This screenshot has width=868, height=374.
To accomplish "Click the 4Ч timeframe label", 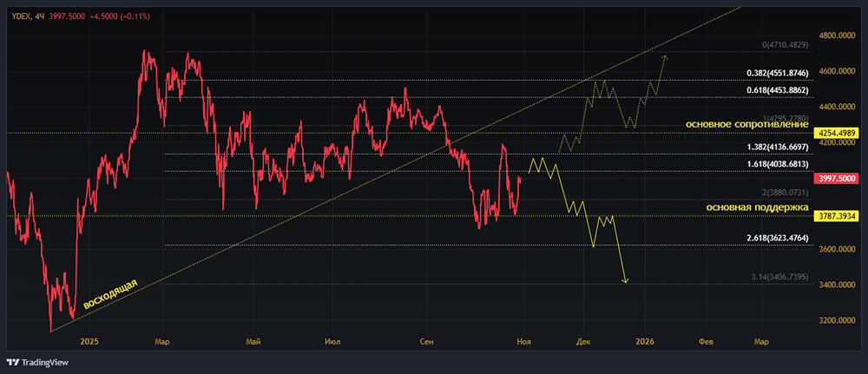I will 39,16.
